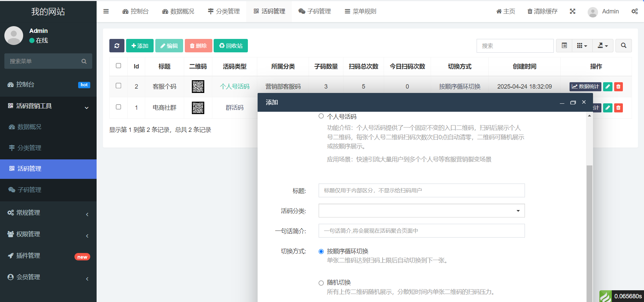Switch to the 数据概况 top tab
Screen dimensions: 644x302
[x=178, y=11]
